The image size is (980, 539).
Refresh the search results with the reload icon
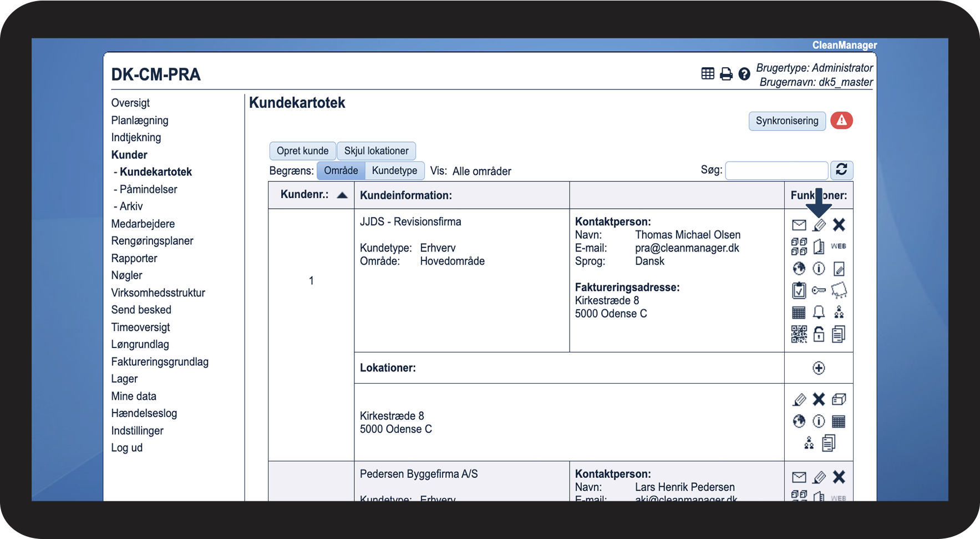pyautogui.click(x=841, y=170)
